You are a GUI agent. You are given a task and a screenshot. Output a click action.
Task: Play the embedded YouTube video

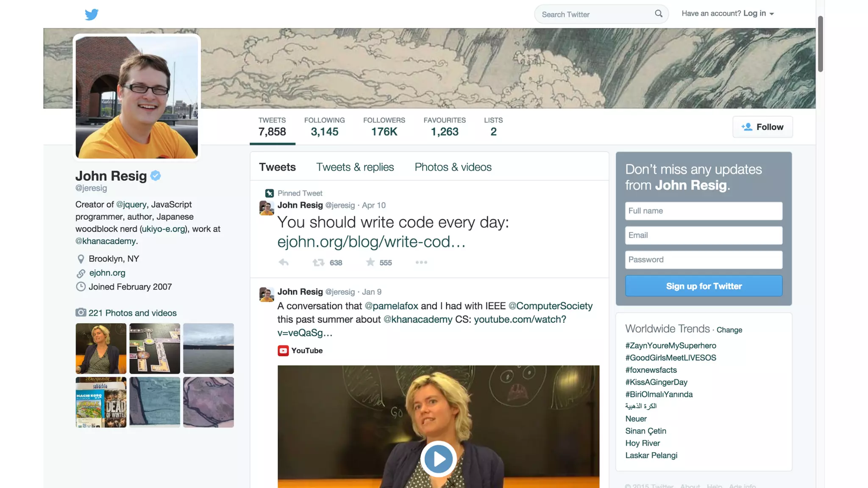tap(438, 459)
